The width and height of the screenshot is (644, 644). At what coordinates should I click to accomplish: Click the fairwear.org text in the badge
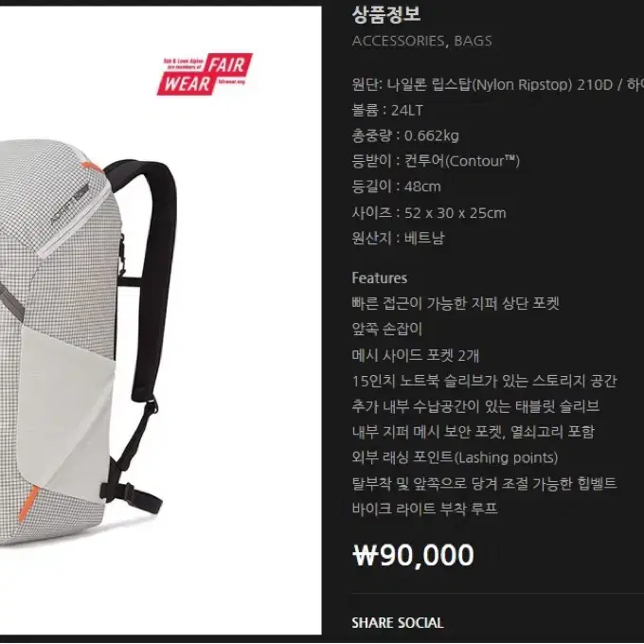click(x=232, y=81)
